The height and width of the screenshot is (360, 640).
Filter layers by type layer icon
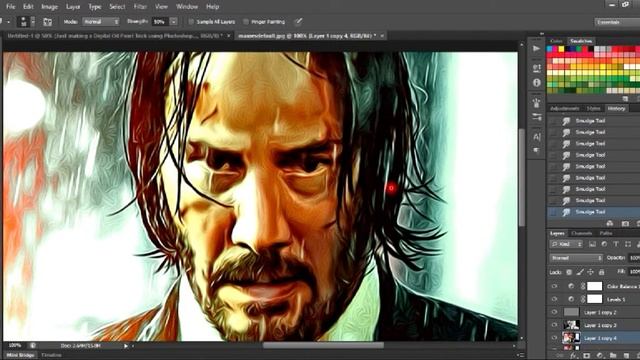click(x=616, y=244)
